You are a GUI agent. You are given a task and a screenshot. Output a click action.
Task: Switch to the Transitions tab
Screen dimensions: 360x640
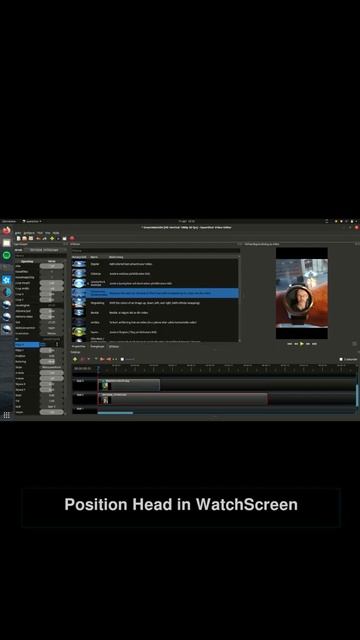pos(98,346)
